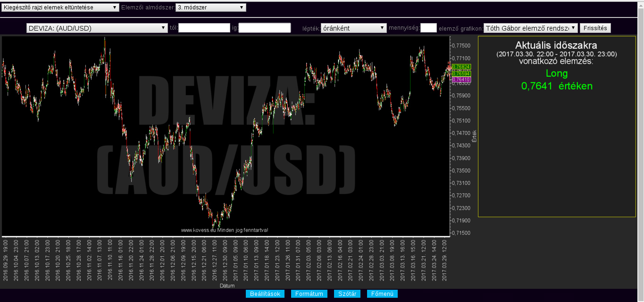The width and height of the screenshot is (644, 302).
Task: Return to Főmenü main menu
Action: click(x=382, y=294)
